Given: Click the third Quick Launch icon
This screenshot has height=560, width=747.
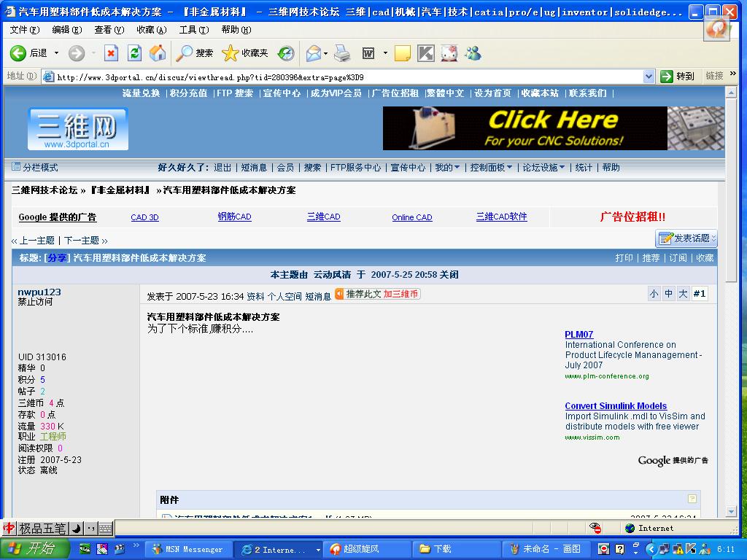Looking at the screenshot, I should [x=119, y=548].
